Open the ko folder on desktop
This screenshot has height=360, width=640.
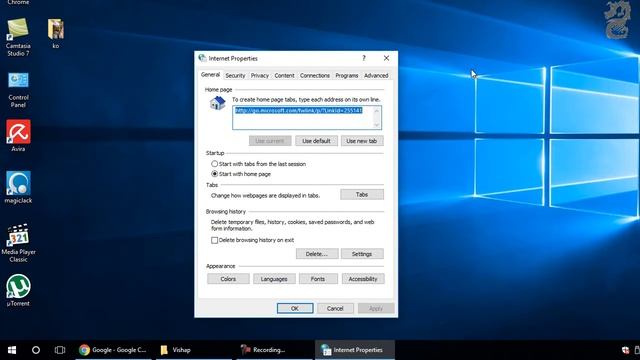click(x=56, y=33)
